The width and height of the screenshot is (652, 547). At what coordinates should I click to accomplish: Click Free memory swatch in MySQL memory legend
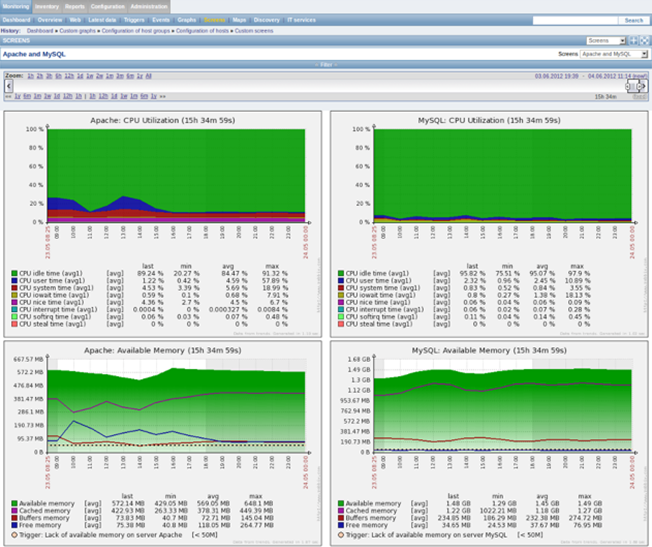tap(341, 525)
